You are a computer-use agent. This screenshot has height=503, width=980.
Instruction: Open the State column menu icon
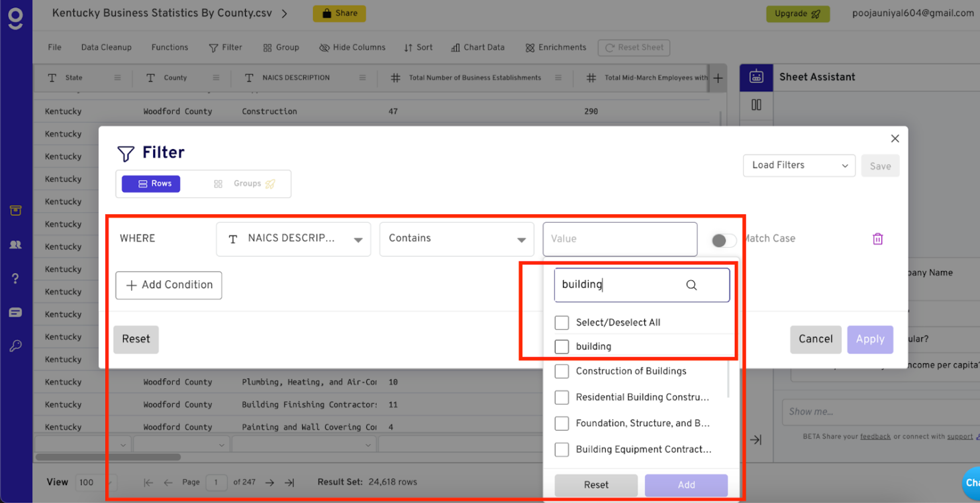pyautogui.click(x=117, y=78)
